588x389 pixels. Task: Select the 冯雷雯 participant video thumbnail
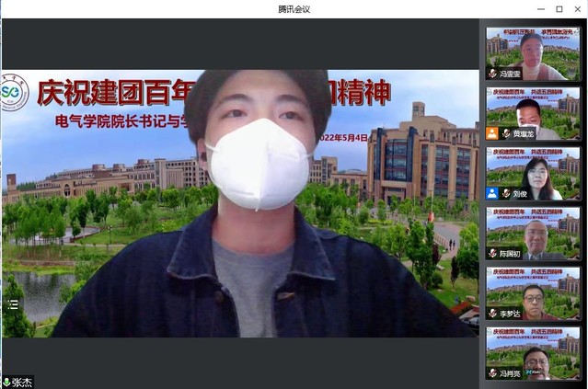click(534, 51)
